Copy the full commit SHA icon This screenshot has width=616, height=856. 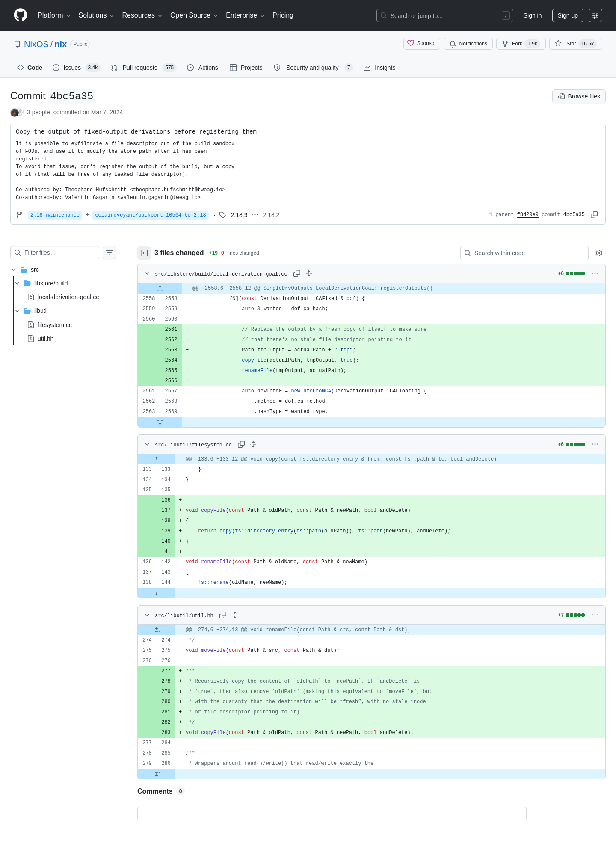coord(594,215)
